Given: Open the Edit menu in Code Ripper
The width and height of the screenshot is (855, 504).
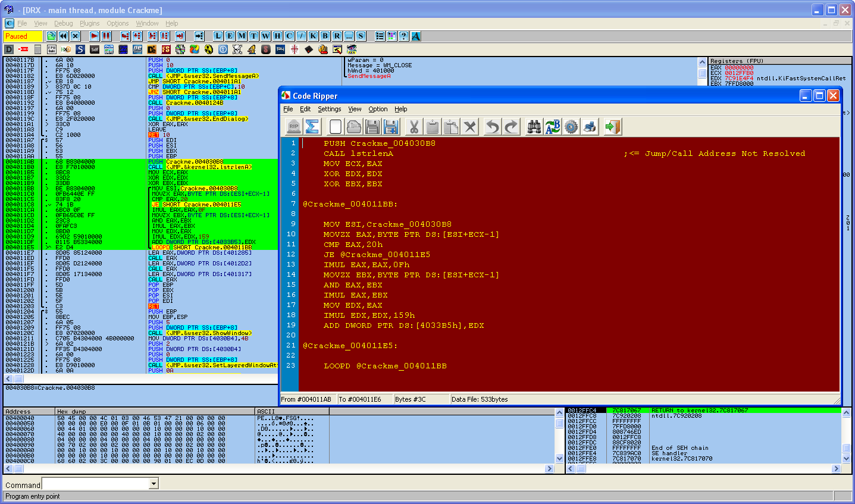Looking at the screenshot, I should tap(305, 109).
